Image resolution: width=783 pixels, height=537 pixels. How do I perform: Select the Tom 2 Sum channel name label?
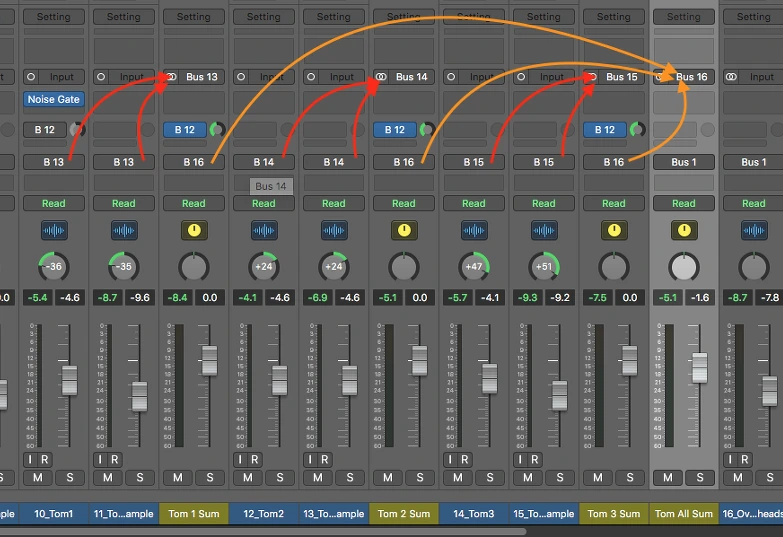(x=404, y=514)
